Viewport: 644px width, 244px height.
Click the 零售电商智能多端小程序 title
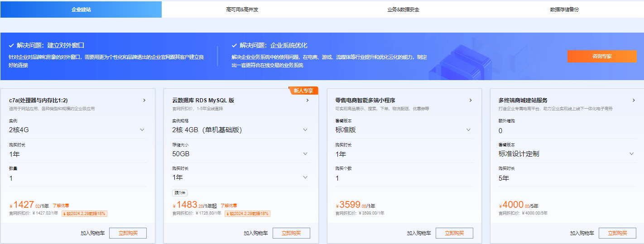(x=365, y=100)
